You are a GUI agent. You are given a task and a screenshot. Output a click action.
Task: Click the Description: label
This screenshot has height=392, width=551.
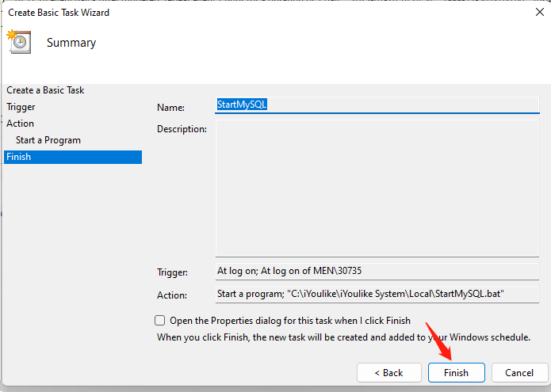tap(182, 129)
